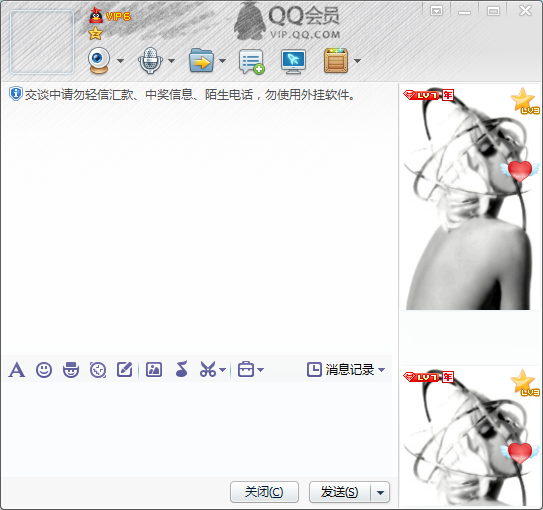Open video call options dropdown arrow

[120, 61]
